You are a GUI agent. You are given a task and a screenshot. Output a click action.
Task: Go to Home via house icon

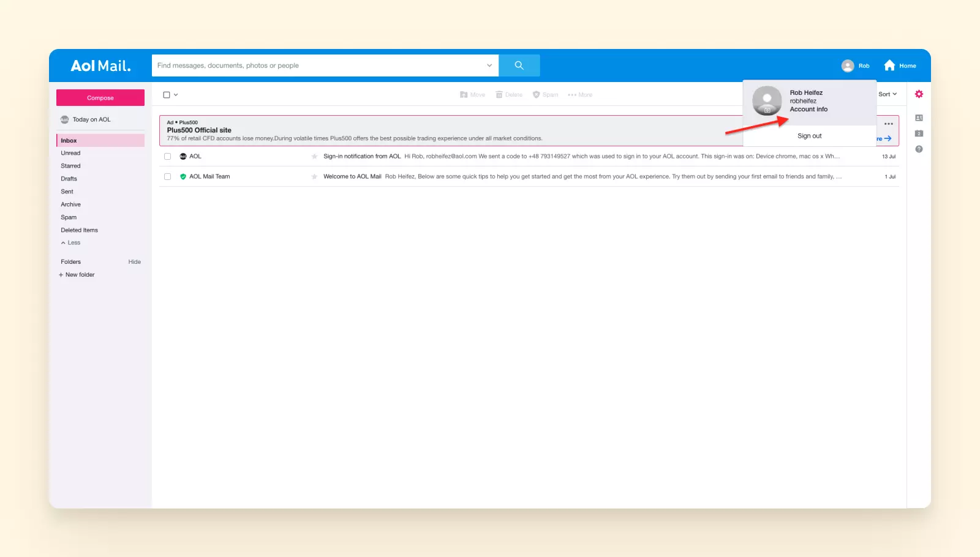pyautogui.click(x=889, y=65)
